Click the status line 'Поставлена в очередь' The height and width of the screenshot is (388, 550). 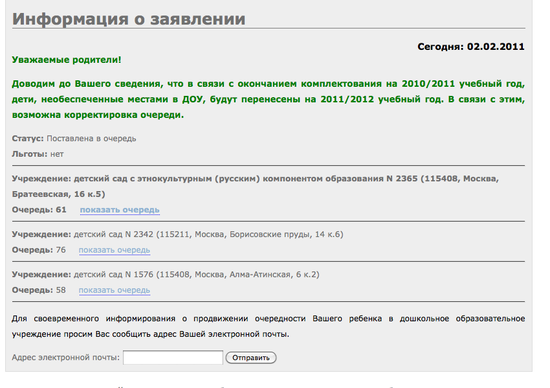[91, 139]
